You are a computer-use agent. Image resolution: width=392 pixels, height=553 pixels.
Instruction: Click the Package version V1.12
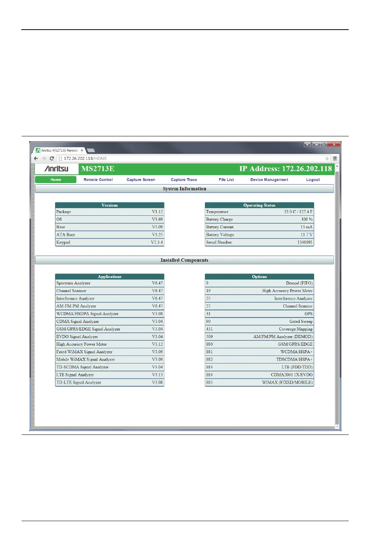click(x=157, y=212)
